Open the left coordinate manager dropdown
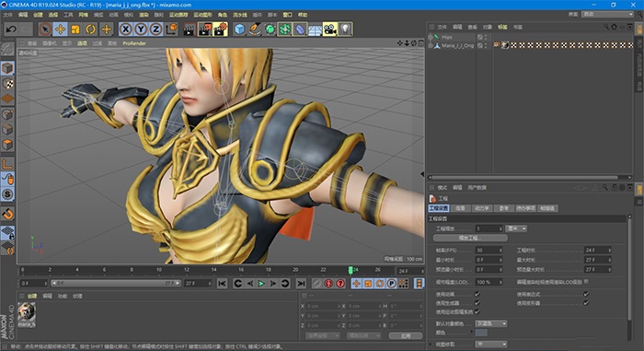 [x=322, y=335]
